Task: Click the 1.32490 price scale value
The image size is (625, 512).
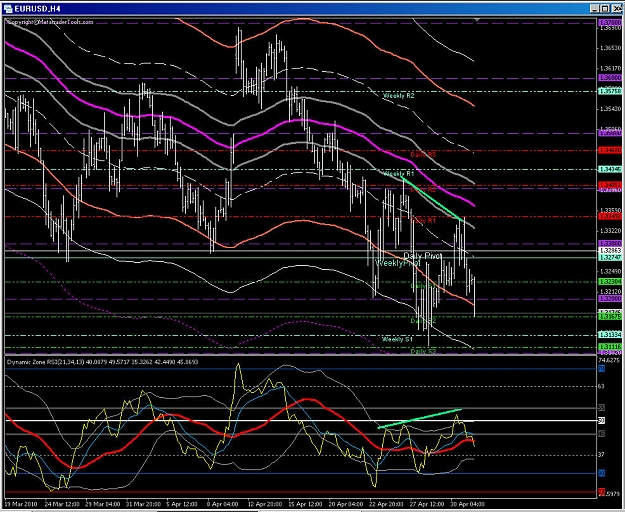Action: (x=610, y=271)
